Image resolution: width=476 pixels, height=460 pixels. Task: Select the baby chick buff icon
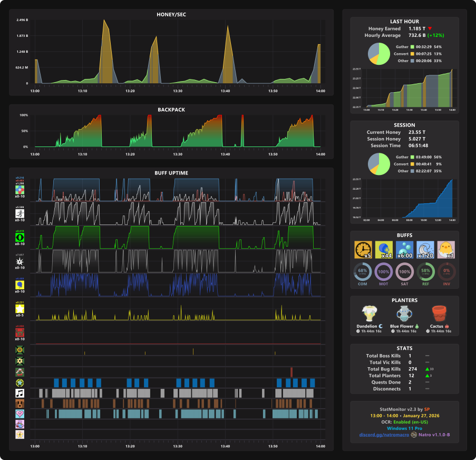pyautogui.click(x=446, y=250)
